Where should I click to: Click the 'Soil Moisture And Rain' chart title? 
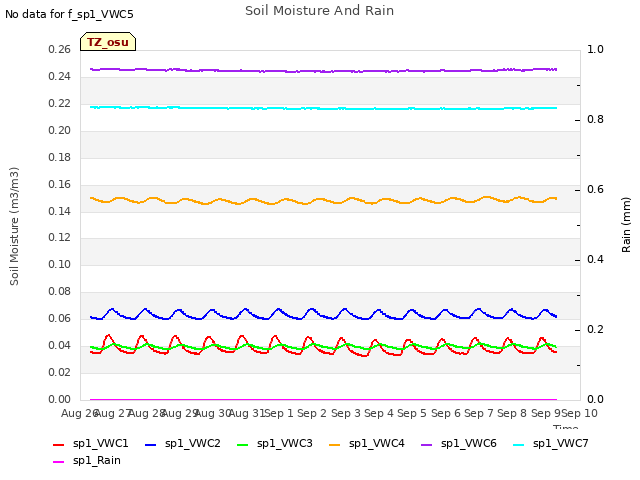click(x=320, y=11)
